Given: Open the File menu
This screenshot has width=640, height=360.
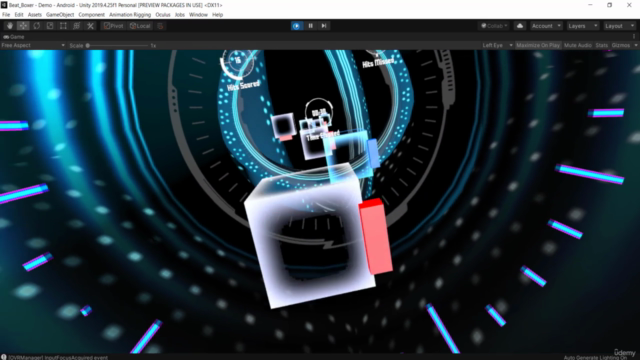Looking at the screenshot, I should point(6,15).
